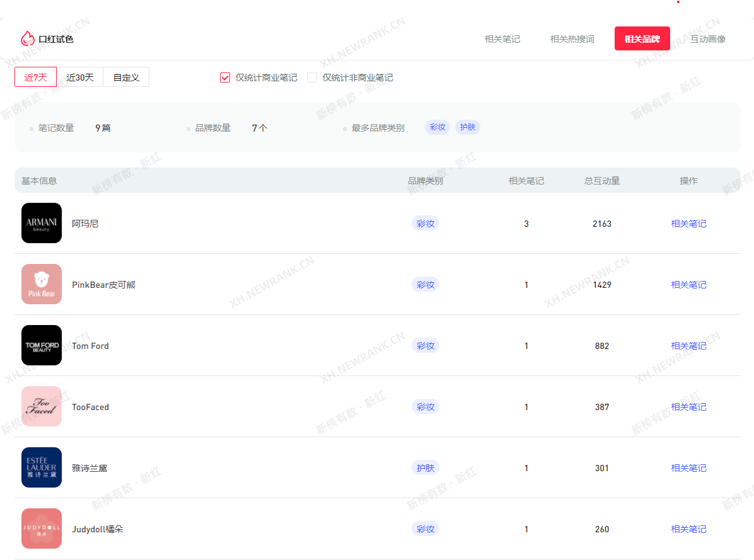Enable 仅统计非商业笔记 checkbox

pyautogui.click(x=312, y=77)
